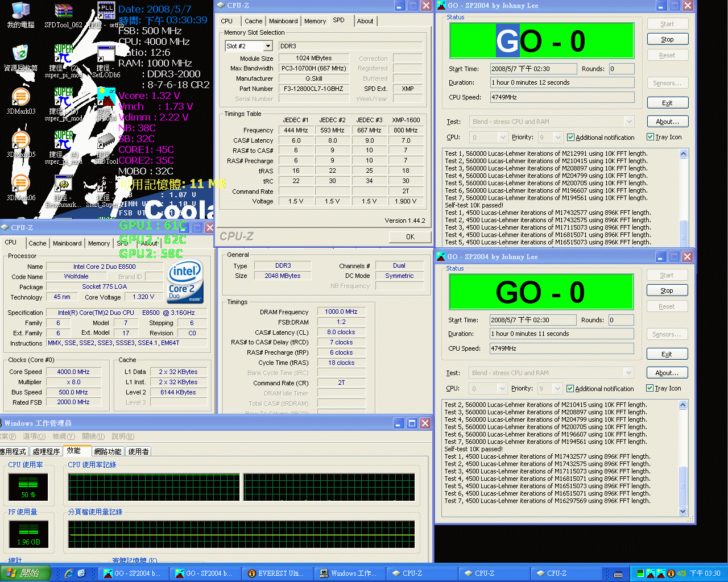Open the About tab in CPU-Z SPD window
Viewport: 728px width, 582px height.
click(365, 21)
